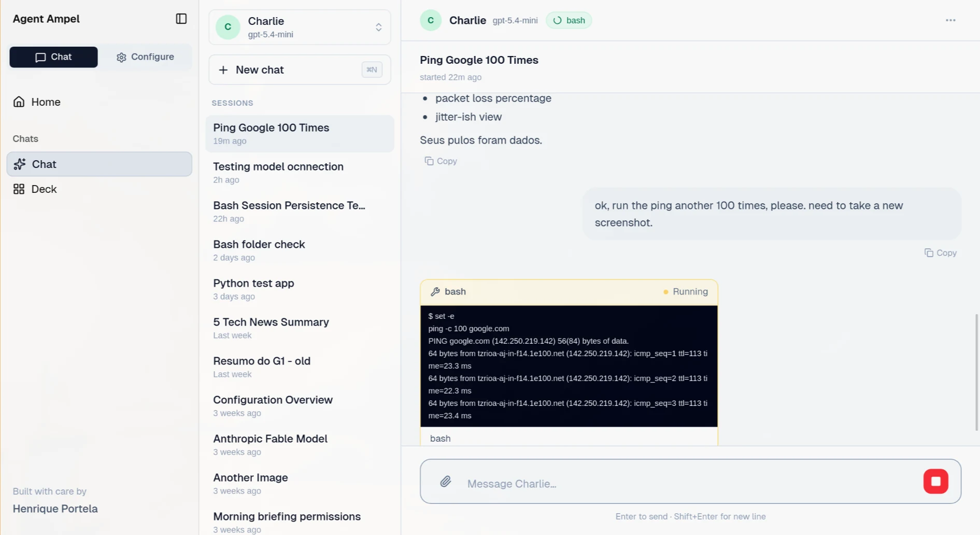Viewport: 980px width, 535px height.
Task: Focus the Message Charlie… input field
Action: click(x=689, y=484)
